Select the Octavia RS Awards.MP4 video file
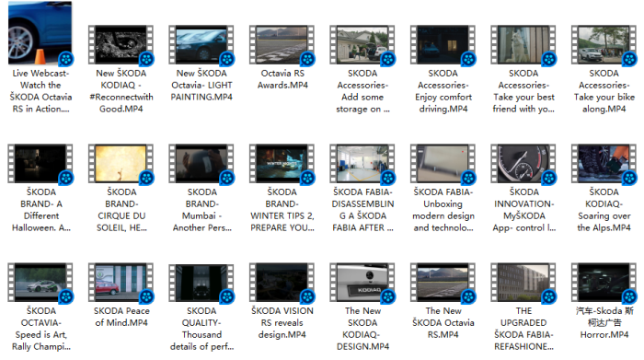 [282, 45]
